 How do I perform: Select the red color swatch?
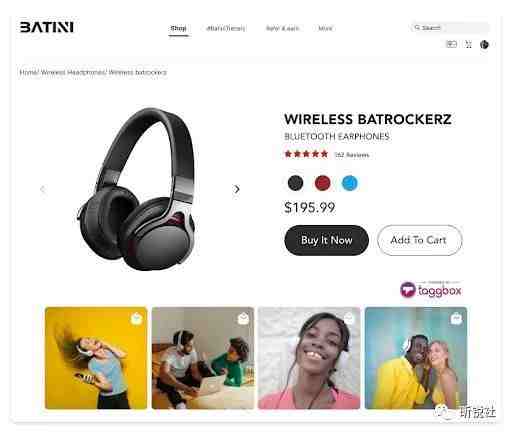click(x=322, y=183)
